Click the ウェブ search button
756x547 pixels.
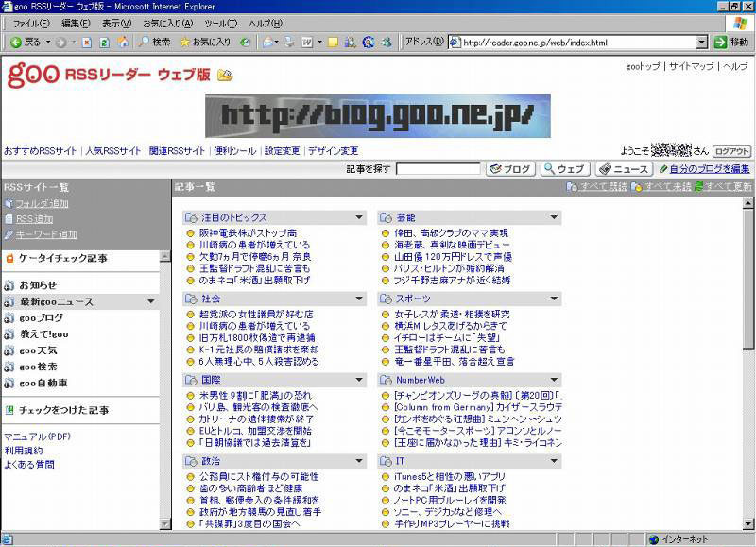coord(565,169)
